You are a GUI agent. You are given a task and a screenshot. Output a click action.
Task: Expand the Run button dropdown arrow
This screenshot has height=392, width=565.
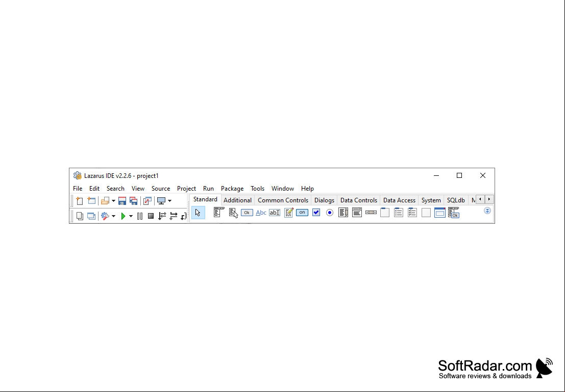click(x=131, y=216)
